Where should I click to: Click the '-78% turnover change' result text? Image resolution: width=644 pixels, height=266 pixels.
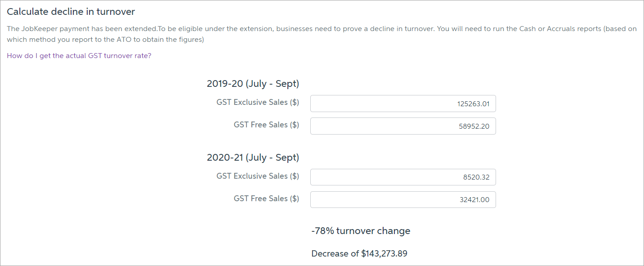coord(361,231)
